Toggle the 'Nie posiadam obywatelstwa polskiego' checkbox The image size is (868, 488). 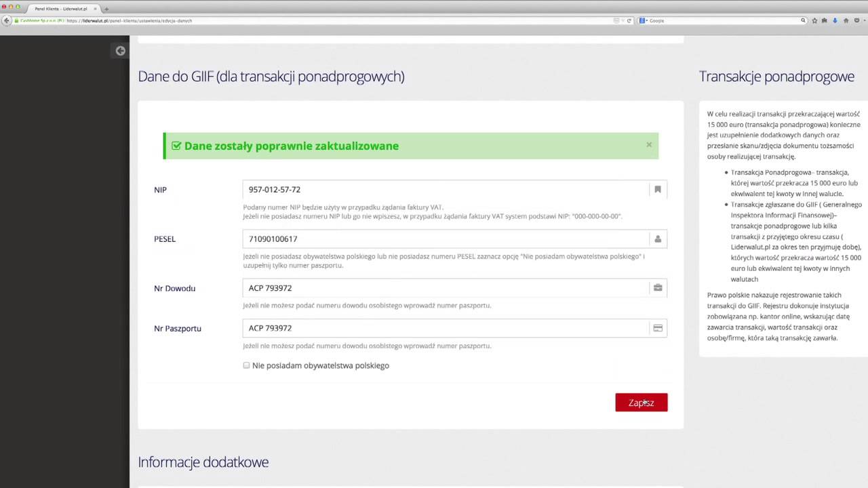coord(246,365)
